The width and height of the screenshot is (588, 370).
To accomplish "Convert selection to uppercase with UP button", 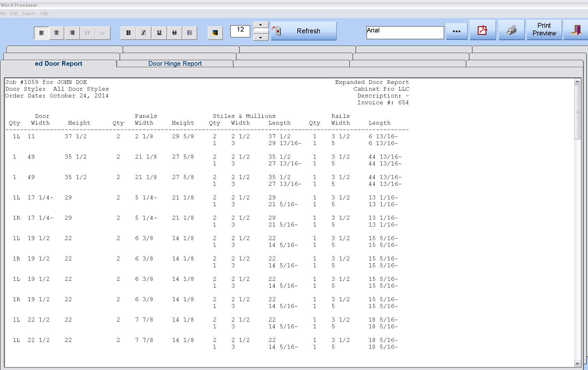I will pyautogui.click(x=88, y=33).
